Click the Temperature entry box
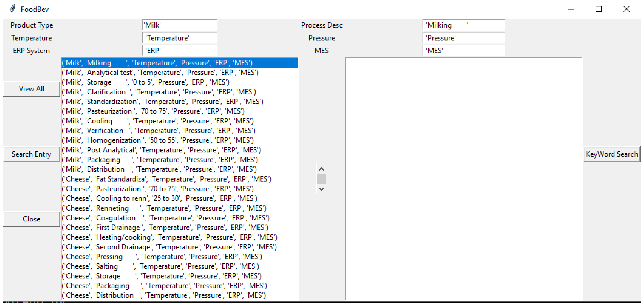Viewport: 644px width, 306px height. (180, 38)
